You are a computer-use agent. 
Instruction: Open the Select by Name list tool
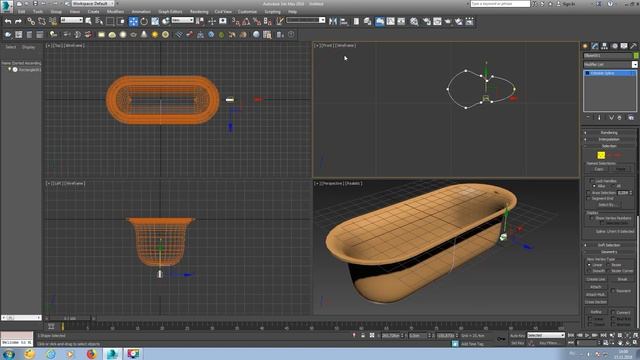(99, 21)
